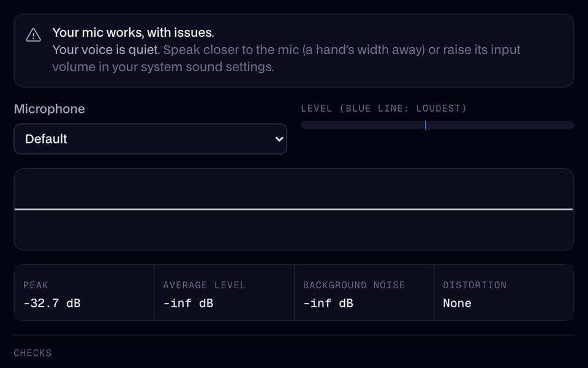The height and width of the screenshot is (368, 588).
Task: Click the "Your voice is quiet." text
Action: [x=106, y=50]
